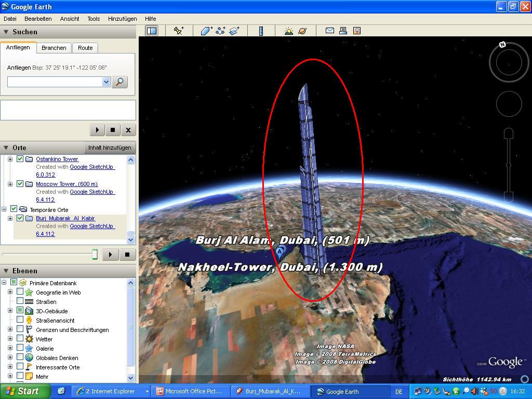Toggle the Temporäre Orte checkbox
Screen dimensions: 532x399
click(x=14, y=209)
